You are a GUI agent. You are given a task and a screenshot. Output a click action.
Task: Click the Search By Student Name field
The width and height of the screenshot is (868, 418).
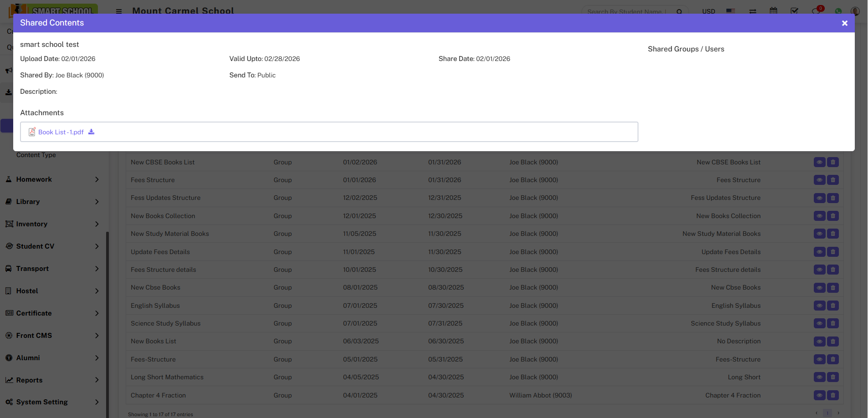pos(626,11)
